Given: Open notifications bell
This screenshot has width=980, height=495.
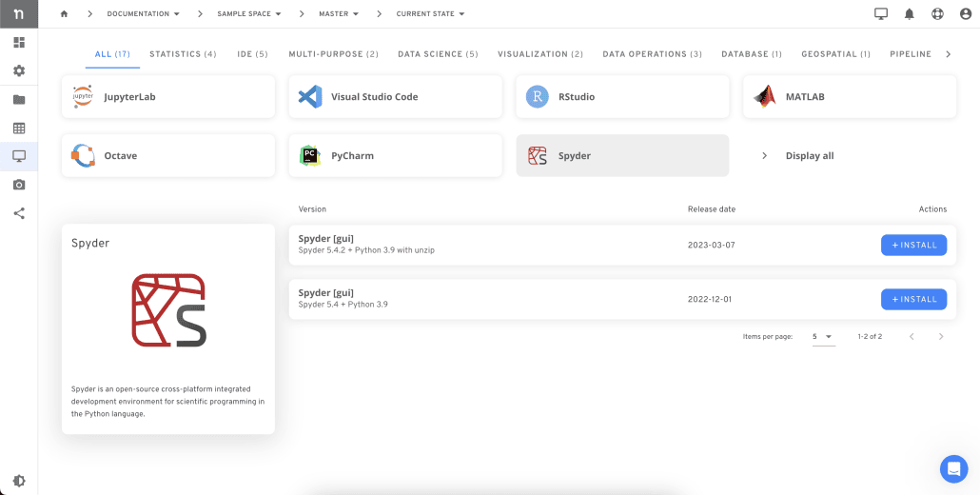Looking at the screenshot, I should tap(910, 13).
